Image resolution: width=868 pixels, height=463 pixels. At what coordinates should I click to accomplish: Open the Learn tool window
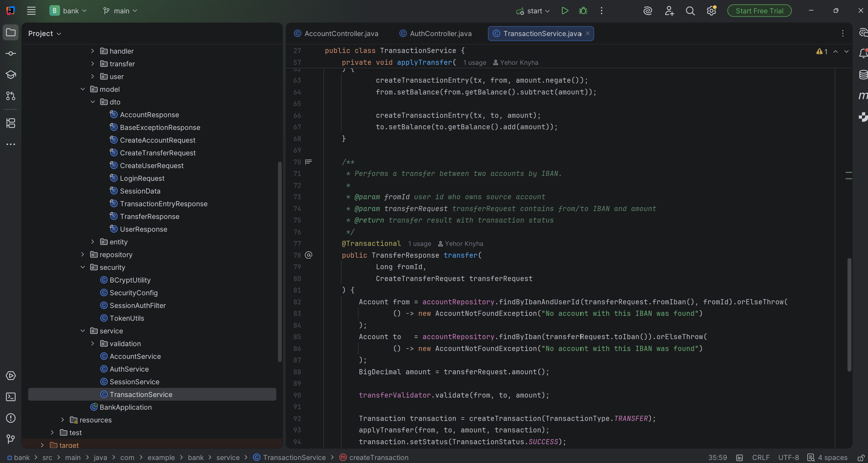pos(11,75)
